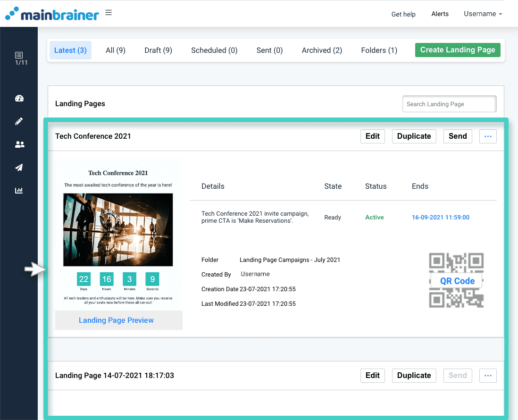Screen dimensions: 518x420
Task: Switch to the All (9) tab
Action: tap(115, 50)
